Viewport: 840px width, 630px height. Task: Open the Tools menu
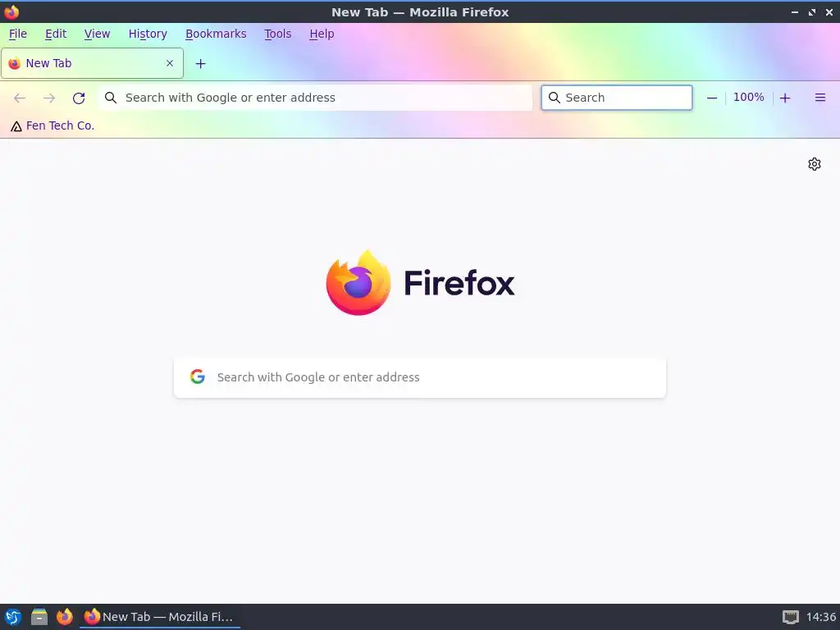tap(277, 34)
